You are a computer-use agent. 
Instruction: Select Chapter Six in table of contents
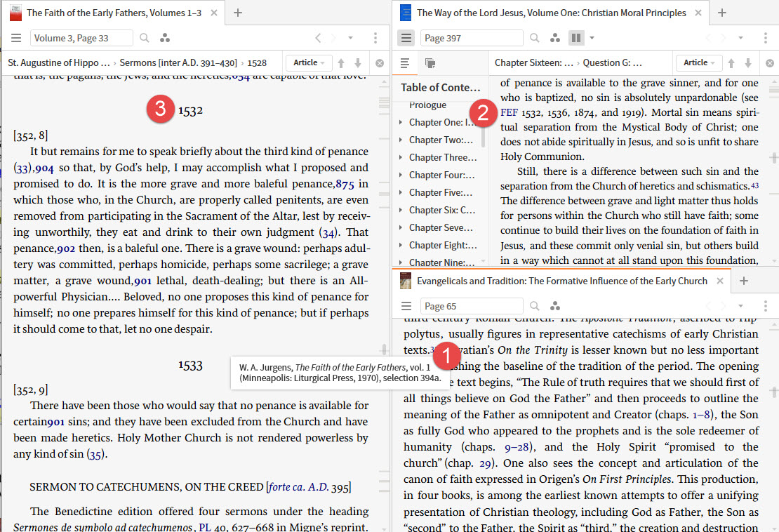coord(441,210)
